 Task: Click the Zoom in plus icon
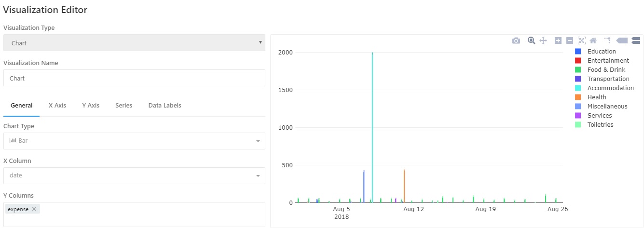coord(558,41)
